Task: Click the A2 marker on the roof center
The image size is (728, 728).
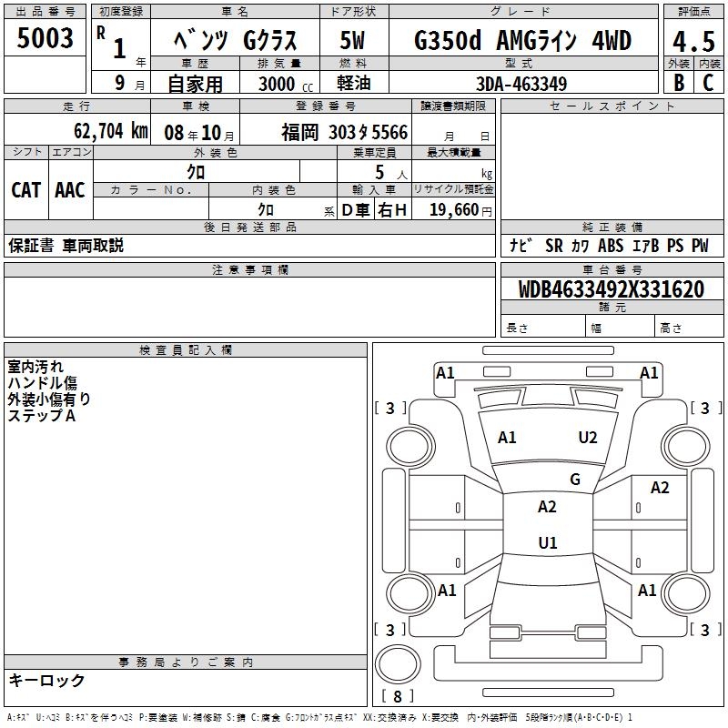Action: point(547,507)
